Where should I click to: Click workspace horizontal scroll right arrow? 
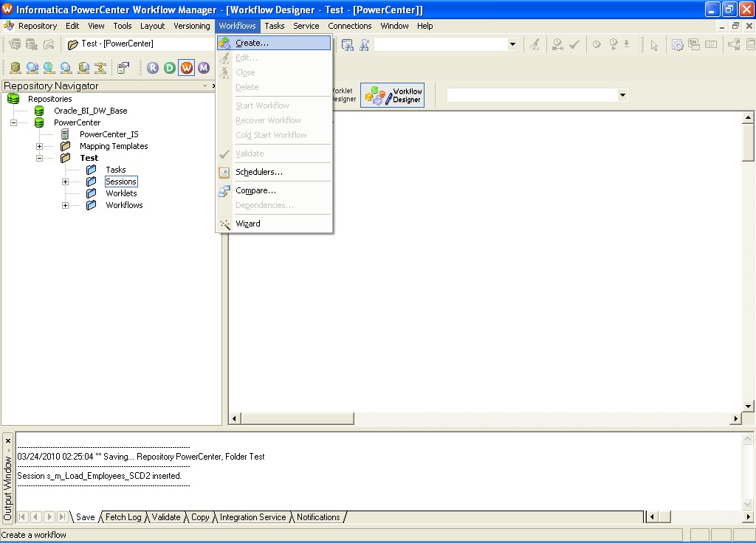[x=735, y=419]
